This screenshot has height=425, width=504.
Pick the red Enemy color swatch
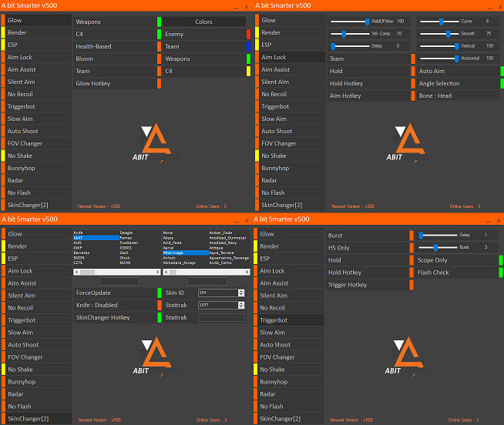pyautogui.click(x=248, y=34)
